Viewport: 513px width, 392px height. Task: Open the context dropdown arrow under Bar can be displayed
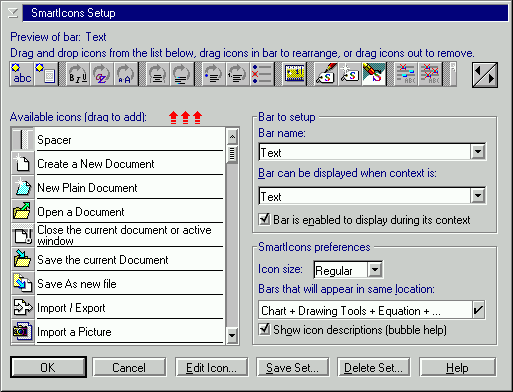pos(478,196)
